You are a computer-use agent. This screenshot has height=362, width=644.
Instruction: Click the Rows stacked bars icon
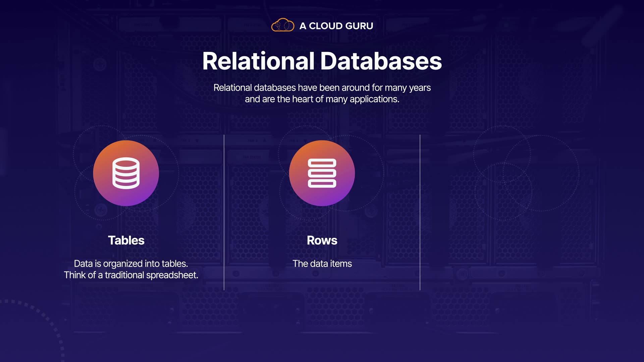(322, 173)
